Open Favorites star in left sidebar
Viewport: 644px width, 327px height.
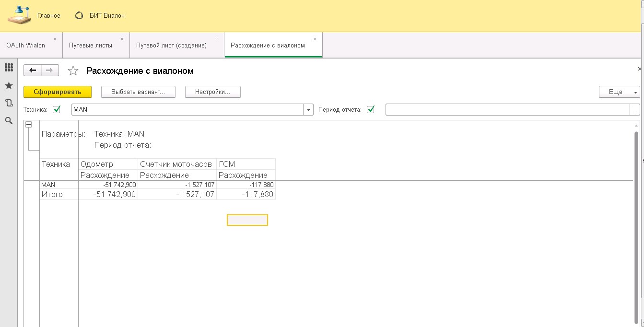point(9,85)
